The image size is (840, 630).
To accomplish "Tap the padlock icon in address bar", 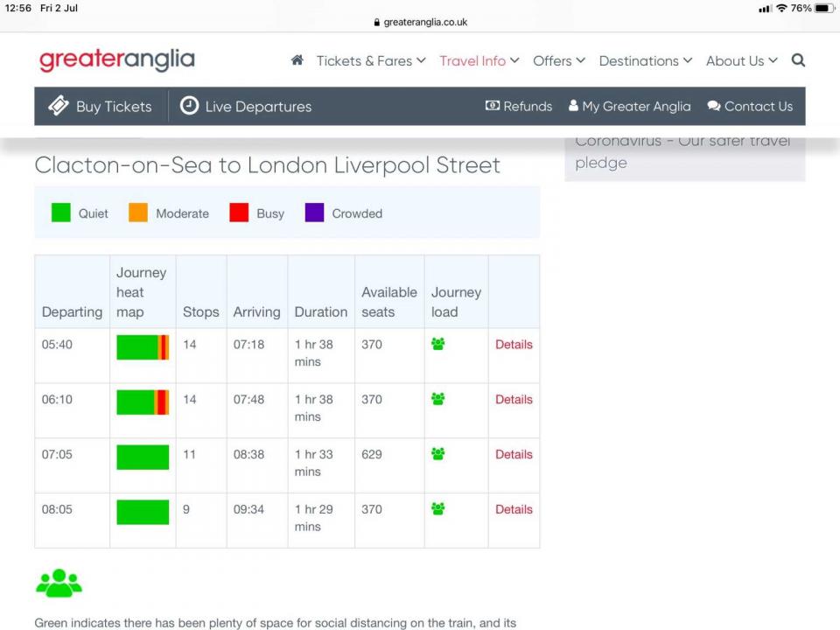I will 376,23.
